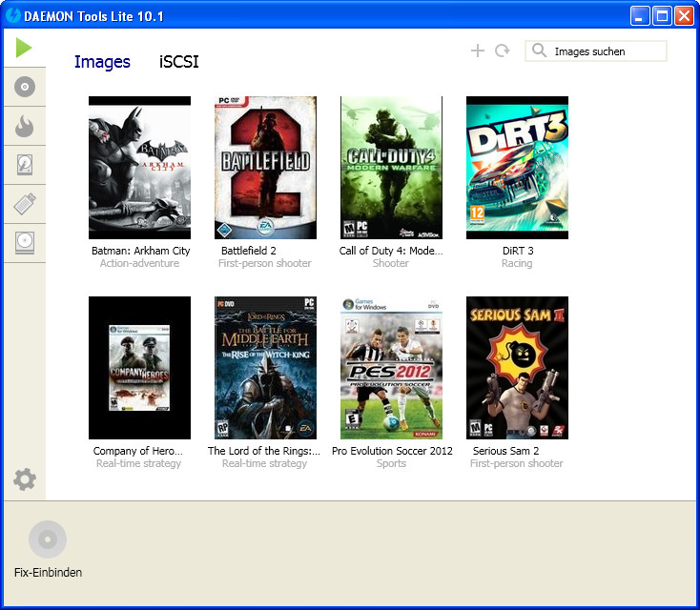
Task: Click the plus icon to add image
Action: point(478,51)
